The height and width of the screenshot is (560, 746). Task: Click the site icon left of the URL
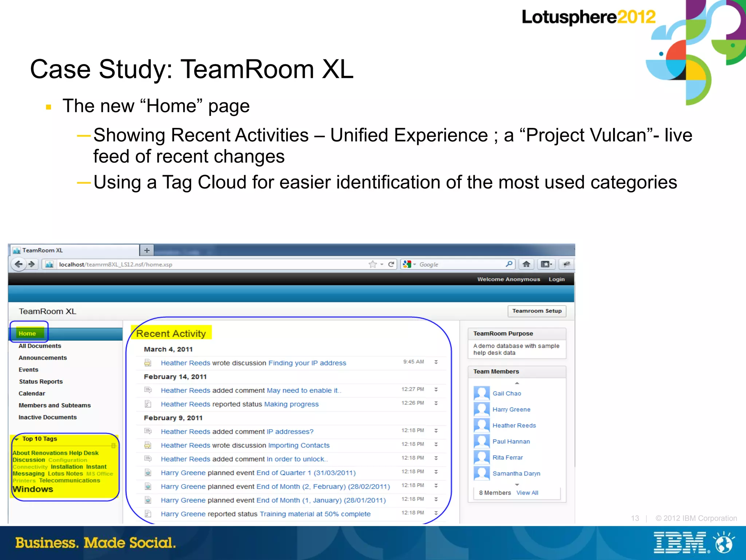click(50, 264)
